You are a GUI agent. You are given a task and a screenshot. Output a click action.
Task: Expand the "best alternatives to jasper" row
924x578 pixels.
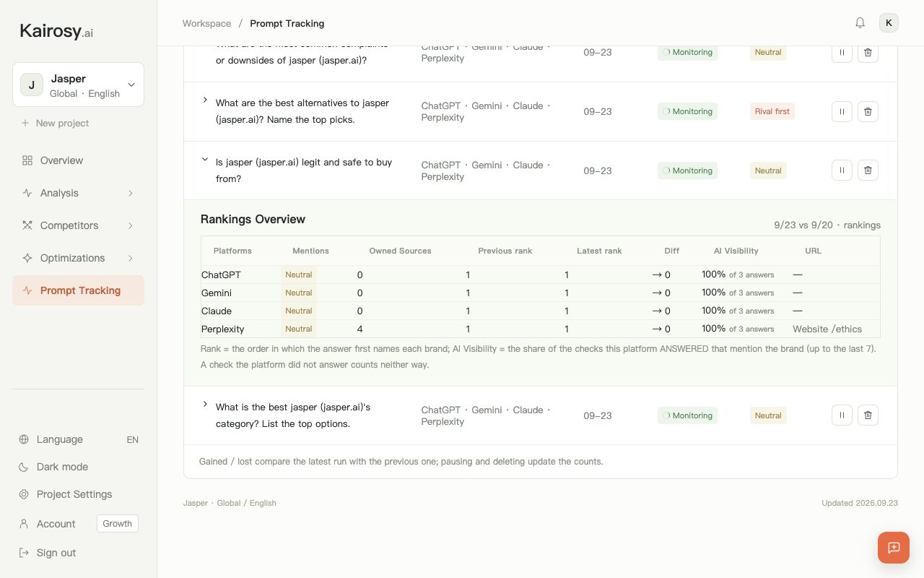205,100
